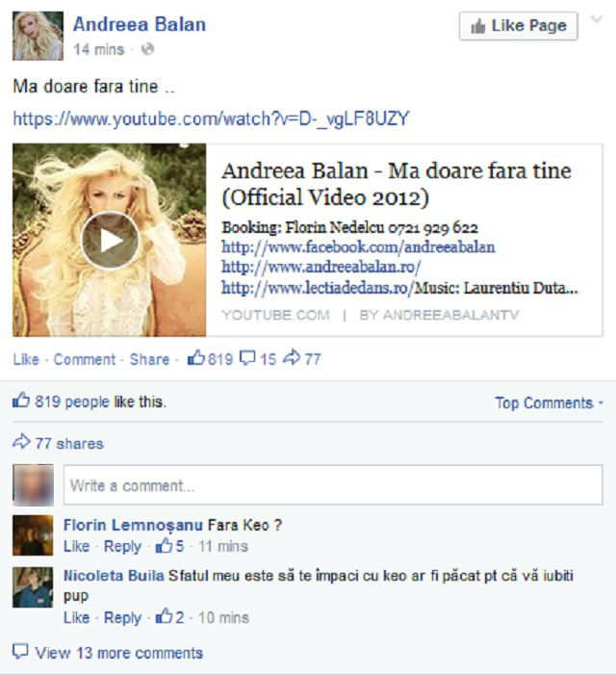This screenshot has width=616, height=675.
Task: Click Florin Lemnoșanu's comment avatar
Action: tap(33, 535)
